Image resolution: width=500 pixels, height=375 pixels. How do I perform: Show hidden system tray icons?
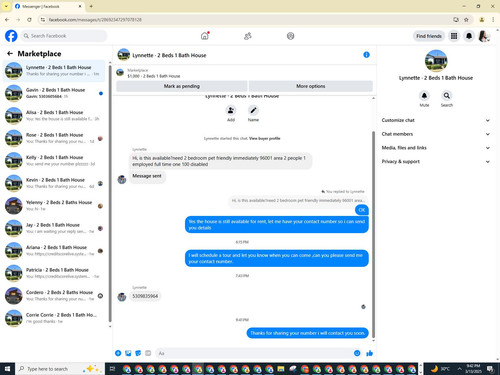459,369
